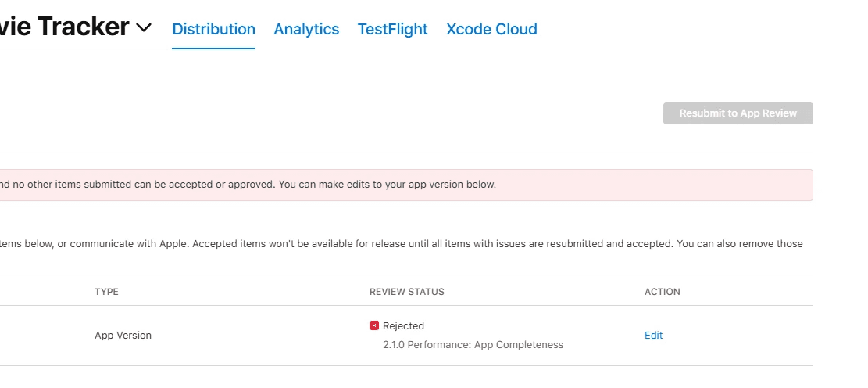Image resolution: width=868 pixels, height=388 pixels.
Task: Click the ACTION column header
Action: (x=662, y=292)
